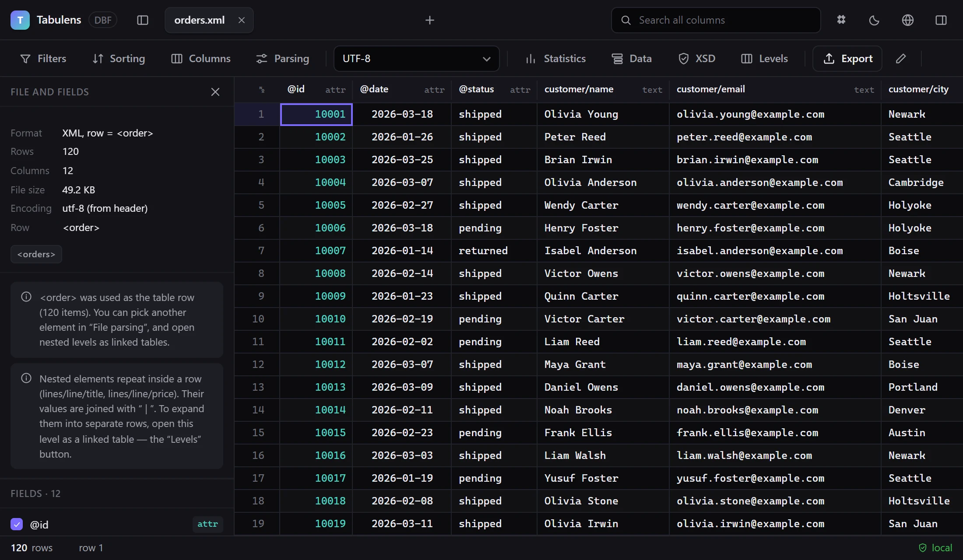963x560 pixels.
Task: Click the @status column header
Action: pos(494,90)
